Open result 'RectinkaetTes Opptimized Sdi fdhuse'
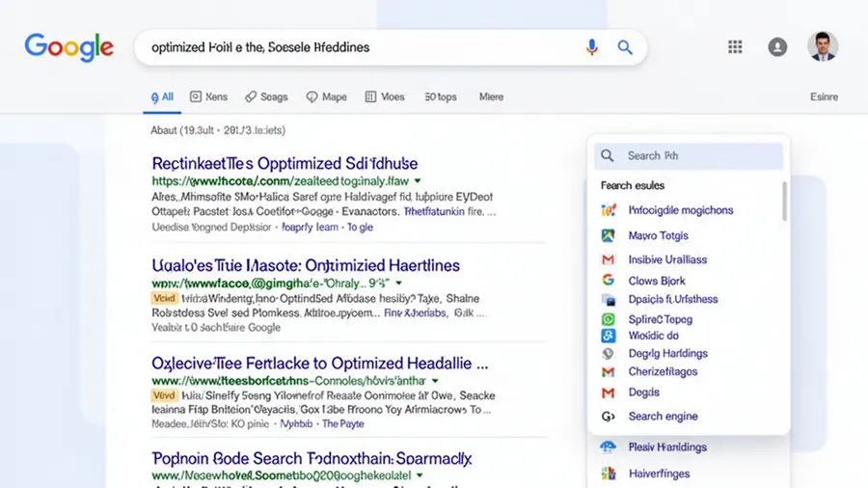868x488 pixels. click(285, 164)
